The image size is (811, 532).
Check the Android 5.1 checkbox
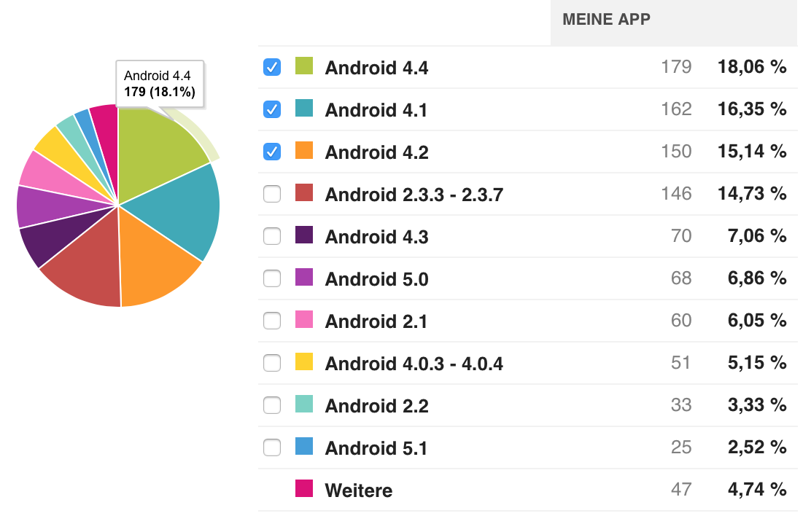tap(272, 447)
